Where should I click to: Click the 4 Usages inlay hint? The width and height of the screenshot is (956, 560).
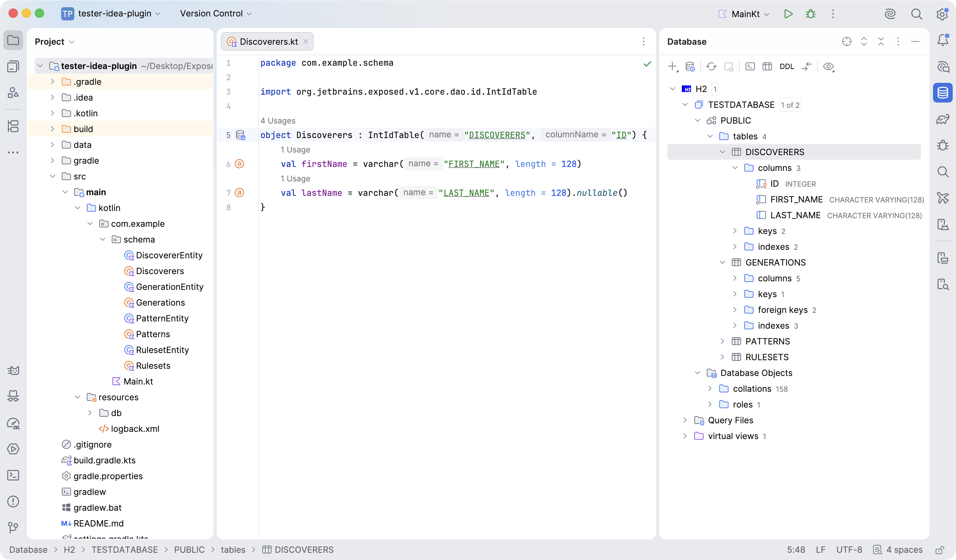click(278, 121)
